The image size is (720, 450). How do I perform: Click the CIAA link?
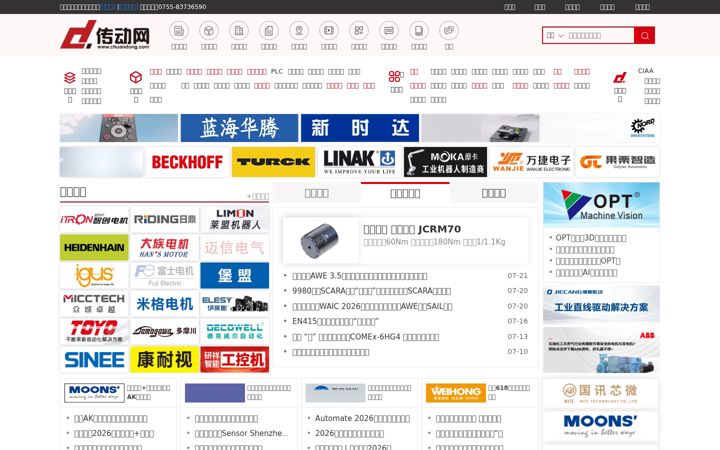[x=645, y=71]
